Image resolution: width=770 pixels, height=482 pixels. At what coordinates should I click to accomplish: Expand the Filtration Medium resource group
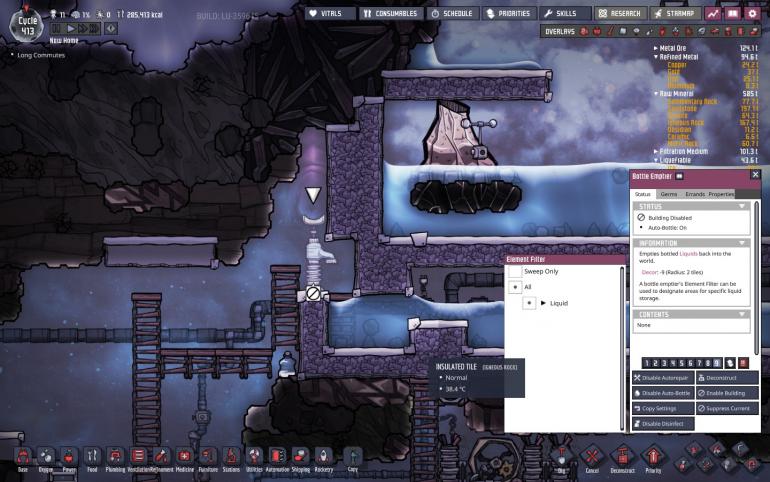click(x=656, y=152)
